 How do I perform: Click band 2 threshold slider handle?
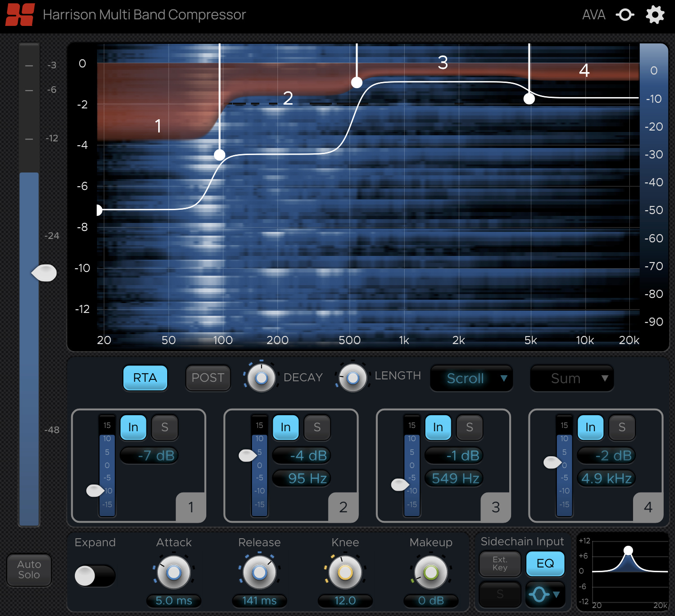tap(247, 455)
